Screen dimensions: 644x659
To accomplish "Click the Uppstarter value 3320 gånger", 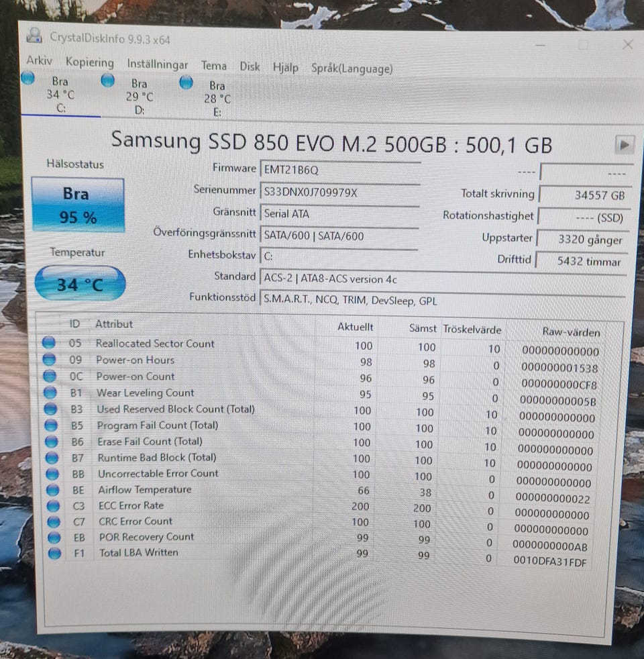I will 583,240.
